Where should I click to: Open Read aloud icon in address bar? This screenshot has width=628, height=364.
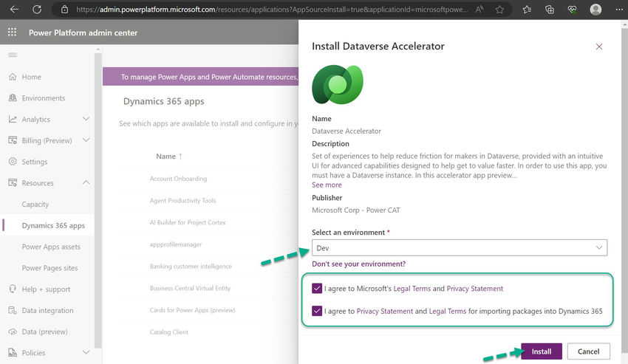479,9
